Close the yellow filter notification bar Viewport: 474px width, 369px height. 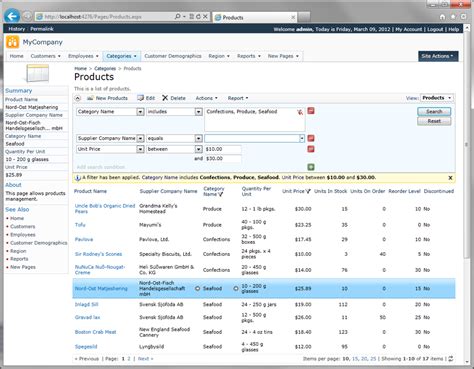click(x=450, y=178)
